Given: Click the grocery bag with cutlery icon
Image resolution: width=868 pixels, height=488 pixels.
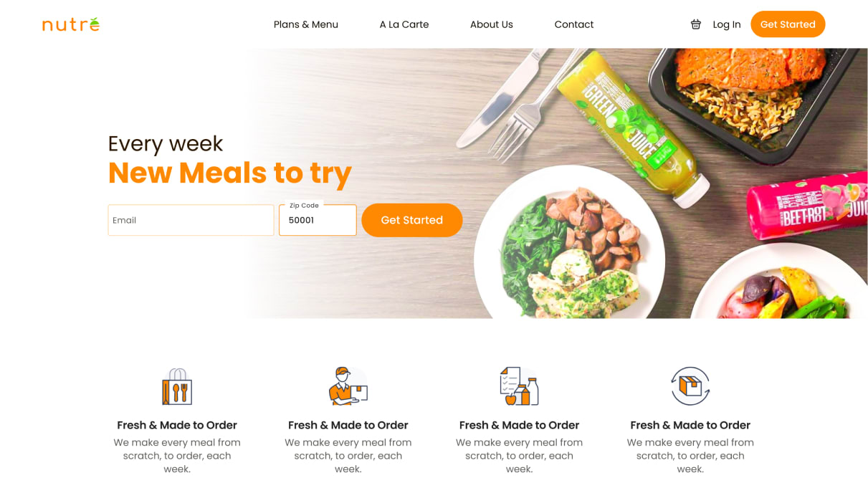Looking at the screenshot, I should pos(177,387).
